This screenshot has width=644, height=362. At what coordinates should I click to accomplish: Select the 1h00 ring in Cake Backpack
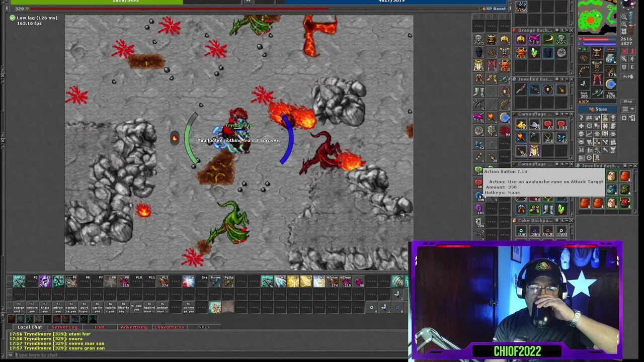[561, 232]
